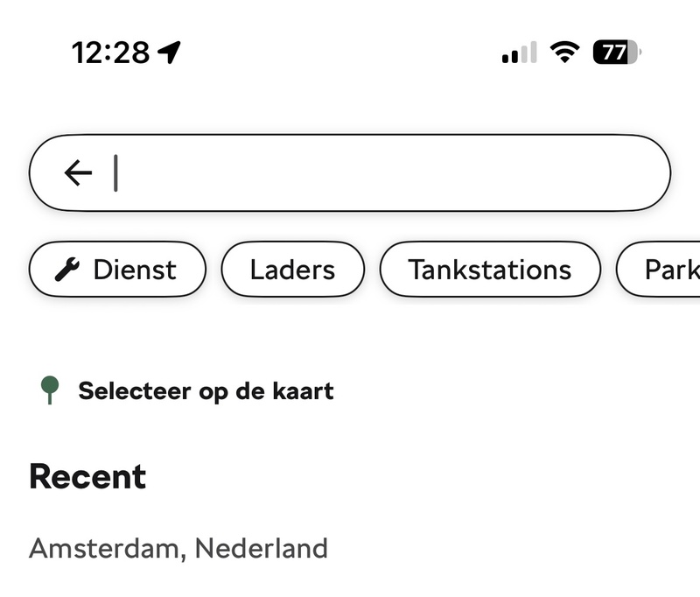
Task: Tap the back arrow in the search bar
Action: (x=78, y=173)
